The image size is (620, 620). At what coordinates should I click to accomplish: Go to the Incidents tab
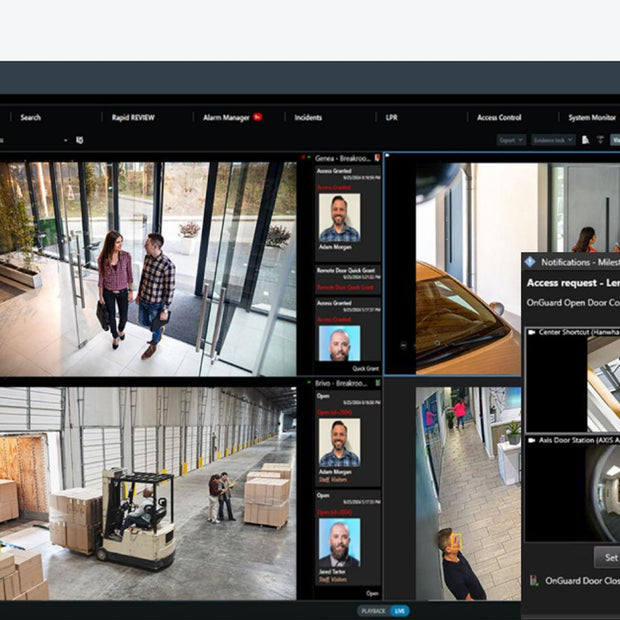[x=308, y=117]
